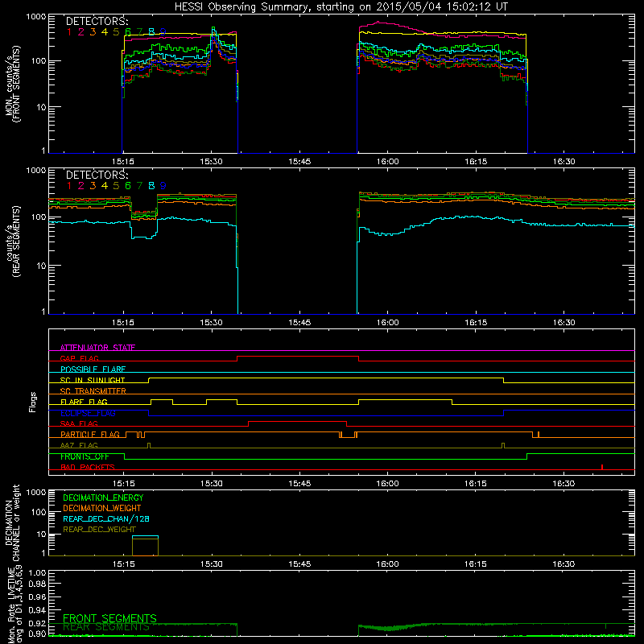Select blue detector number 9 in front segments legend
This screenshot has width=644, height=644.
click(163, 32)
